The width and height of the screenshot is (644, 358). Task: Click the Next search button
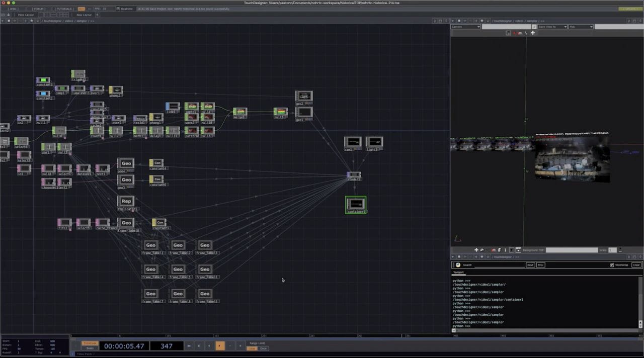coord(530,265)
